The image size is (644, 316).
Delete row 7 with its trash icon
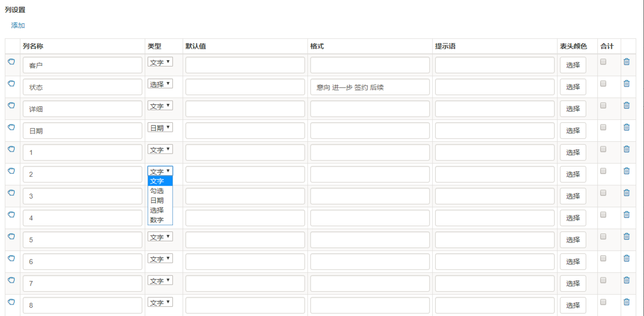(x=626, y=280)
